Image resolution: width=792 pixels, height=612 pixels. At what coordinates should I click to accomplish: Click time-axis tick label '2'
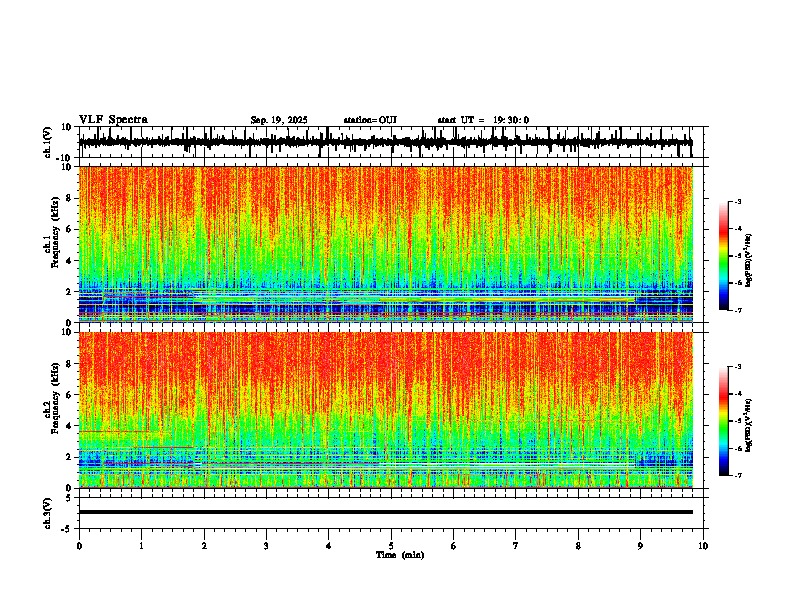pos(204,546)
